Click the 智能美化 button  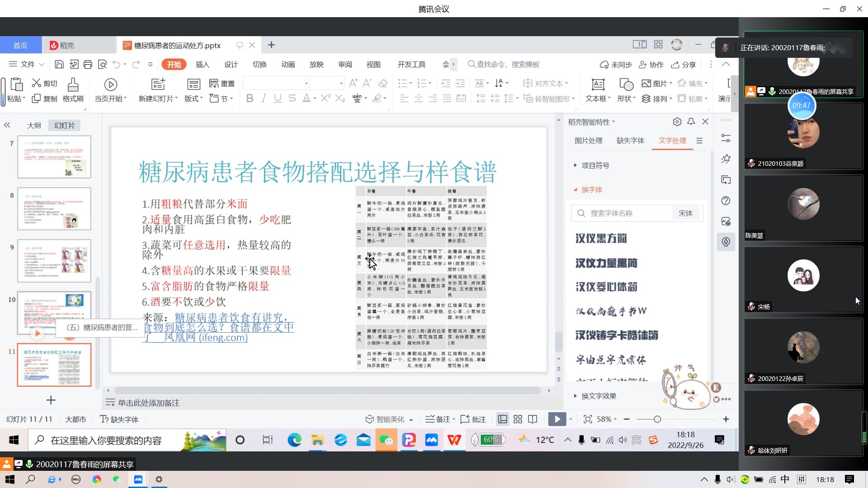[389, 419]
